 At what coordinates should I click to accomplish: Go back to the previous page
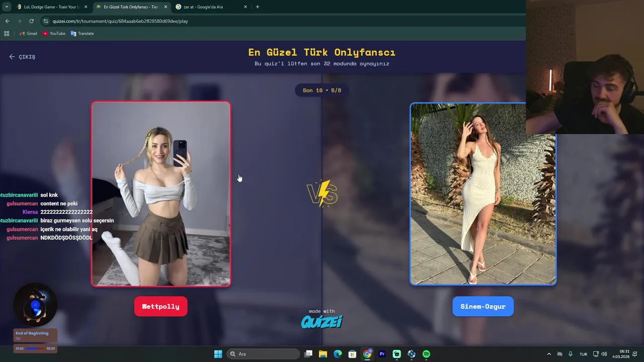pyautogui.click(x=7, y=21)
